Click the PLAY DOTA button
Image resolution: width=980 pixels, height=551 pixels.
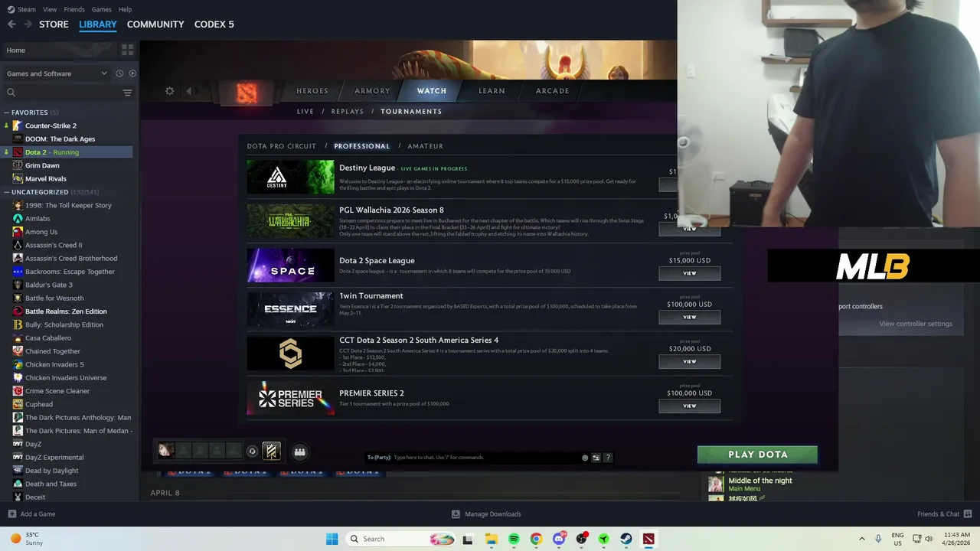[757, 455]
